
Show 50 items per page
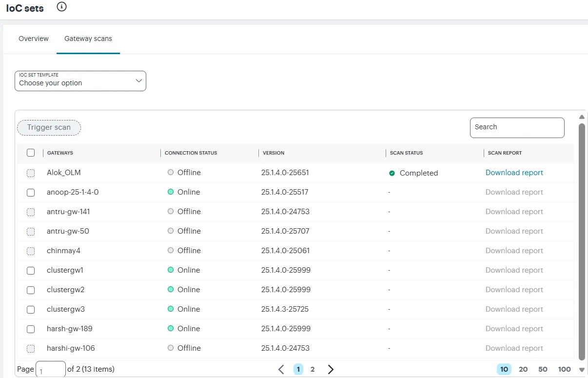coord(543,369)
